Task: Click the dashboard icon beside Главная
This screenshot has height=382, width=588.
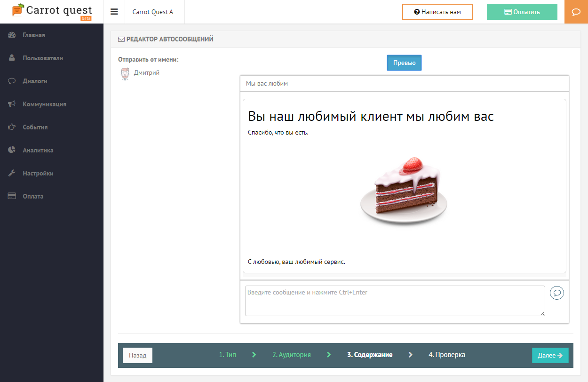Action: [x=12, y=35]
